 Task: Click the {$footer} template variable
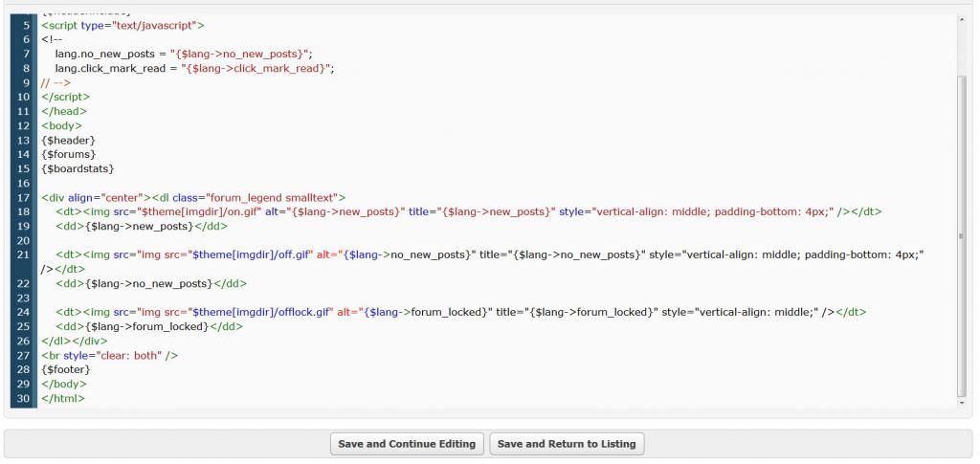[66, 369]
